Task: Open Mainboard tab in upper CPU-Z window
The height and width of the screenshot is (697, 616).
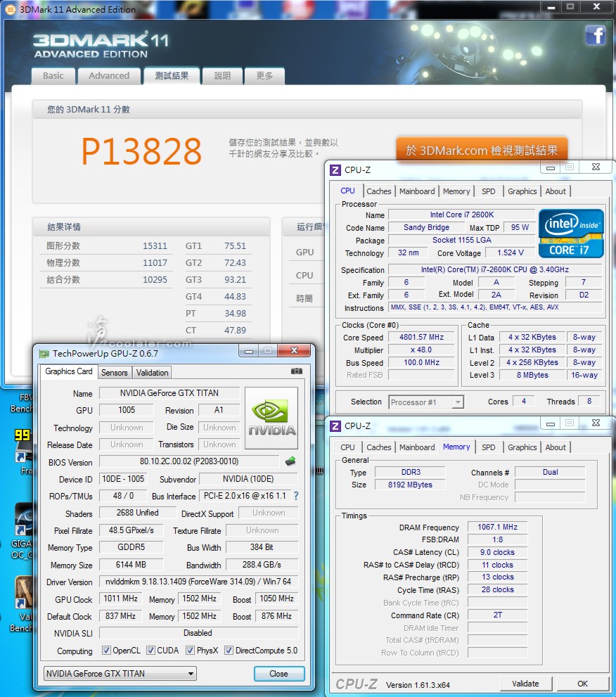Action: [417, 191]
